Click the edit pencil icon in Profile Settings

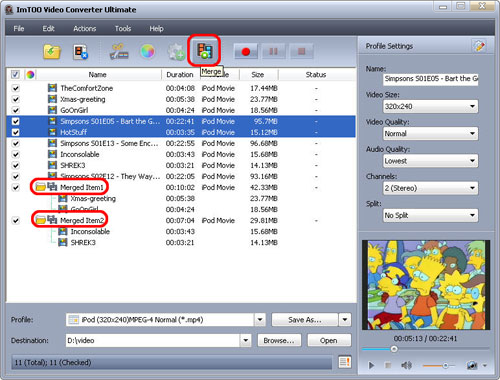click(479, 46)
